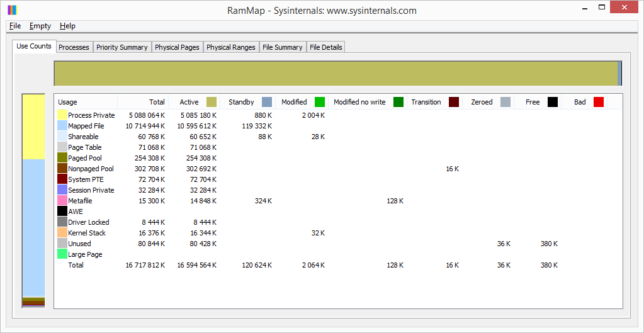Click the 16 594 564 K total active value
644x333 pixels.
click(197, 265)
